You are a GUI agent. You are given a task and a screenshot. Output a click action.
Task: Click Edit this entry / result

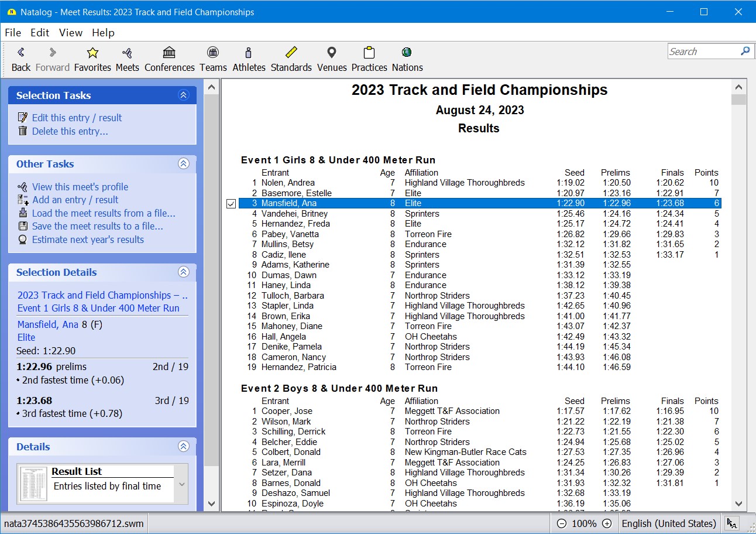click(77, 118)
